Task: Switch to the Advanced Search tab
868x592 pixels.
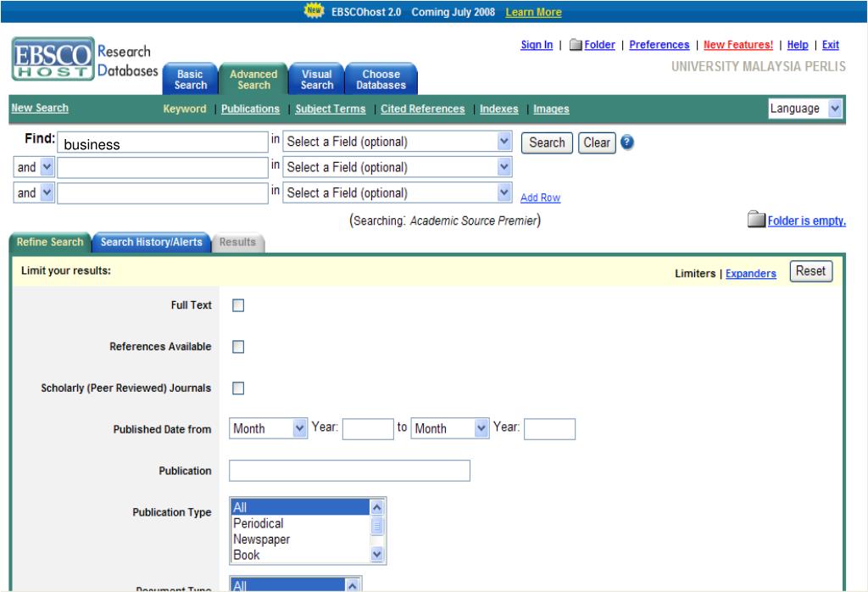Action: coord(253,79)
